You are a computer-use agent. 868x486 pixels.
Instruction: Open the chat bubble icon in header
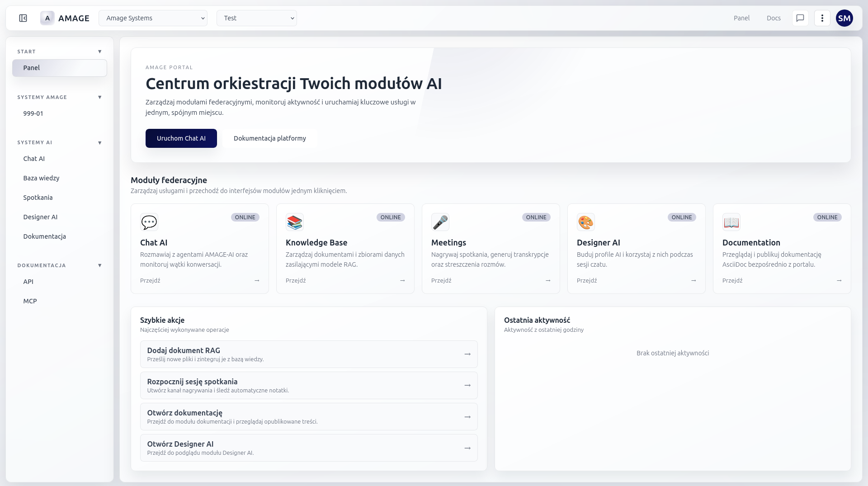(x=800, y=18)
